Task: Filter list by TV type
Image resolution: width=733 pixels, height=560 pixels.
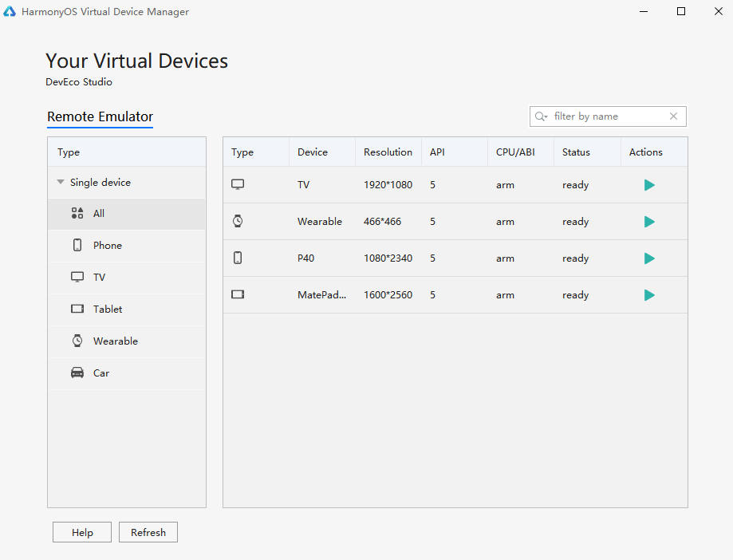Action: (127, 277)
